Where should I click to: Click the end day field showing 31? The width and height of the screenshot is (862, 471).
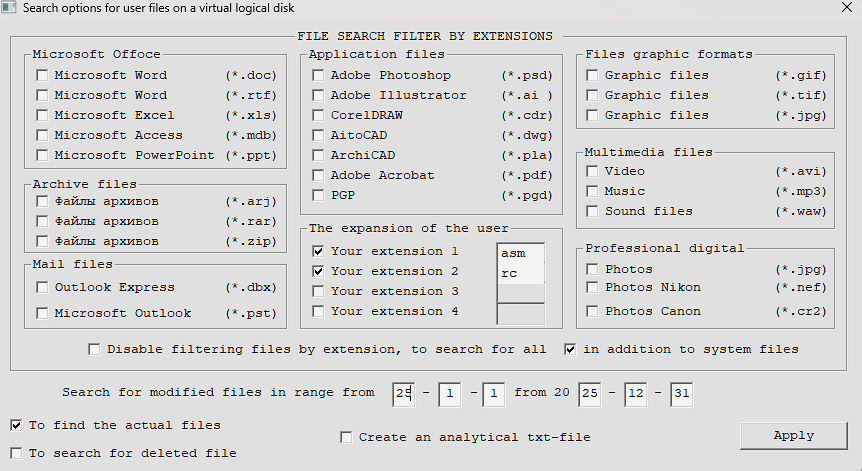click(x=682, y=394)
